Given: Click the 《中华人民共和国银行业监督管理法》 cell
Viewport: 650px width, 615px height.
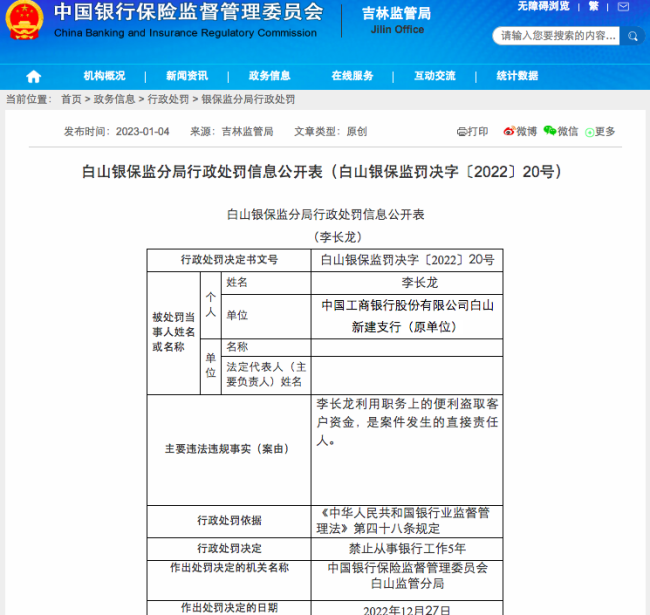Looking at the screenshot, I should click(407, 521).
